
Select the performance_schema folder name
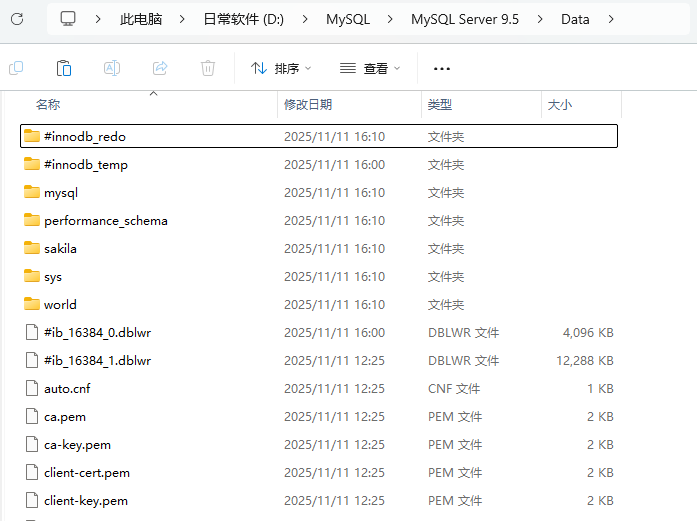coord(106,220)
